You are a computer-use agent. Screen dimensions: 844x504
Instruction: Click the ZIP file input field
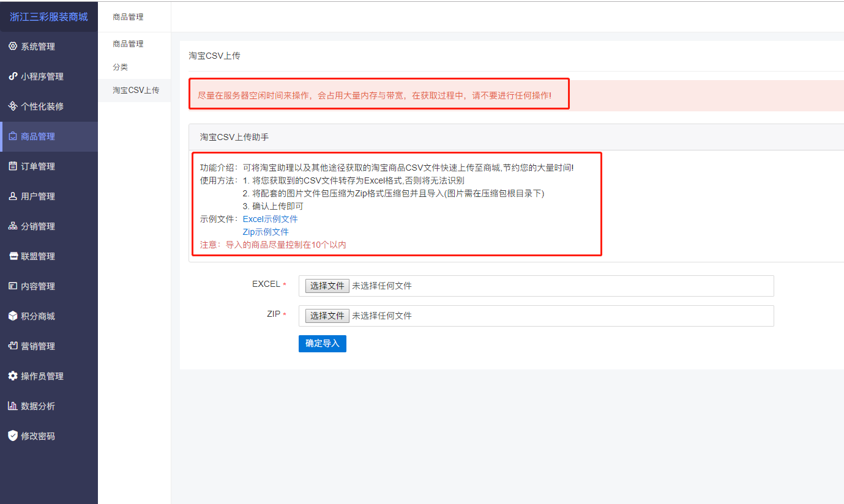coord(536,316)
